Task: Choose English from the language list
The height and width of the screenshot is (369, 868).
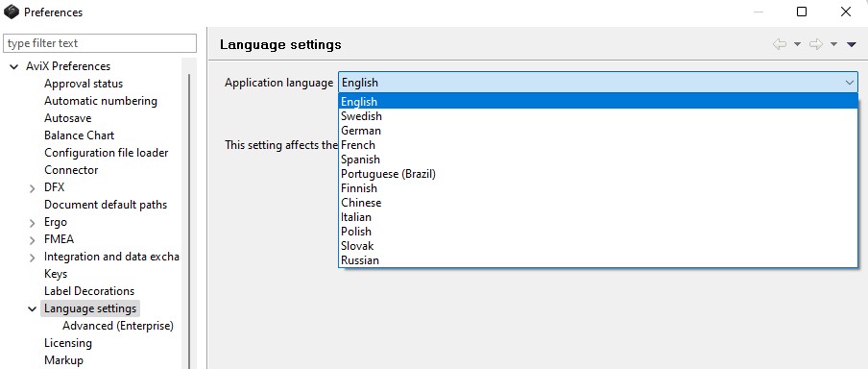Action: coord(598,102)
